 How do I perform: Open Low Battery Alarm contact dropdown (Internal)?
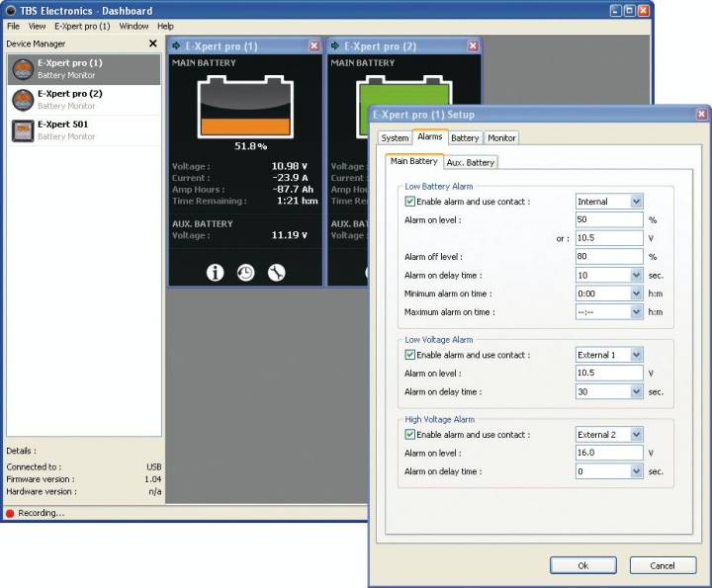(x=636, y=202)
